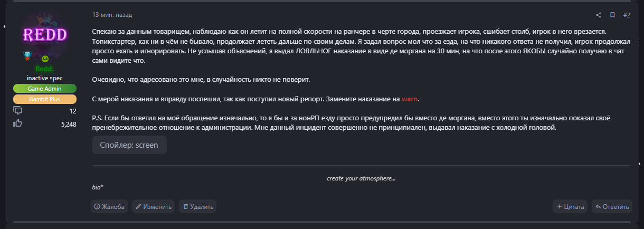
Task: Open the REDD user avatar
Action: [x=45, y=35]
